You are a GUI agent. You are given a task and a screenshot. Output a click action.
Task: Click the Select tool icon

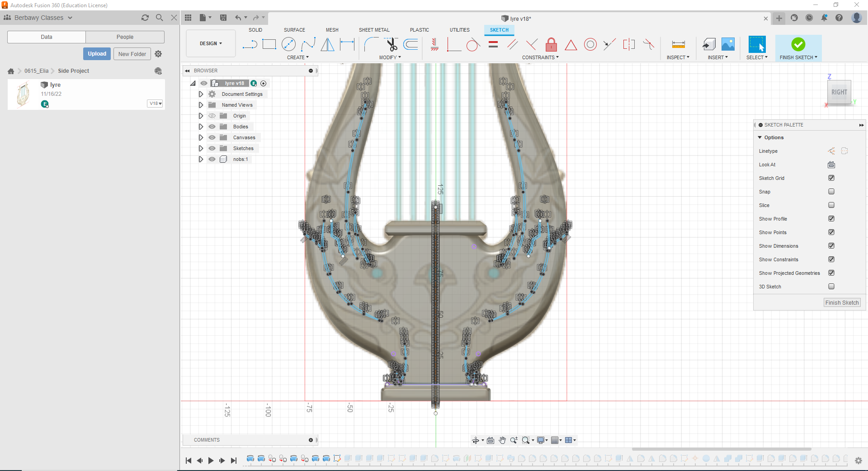[x=757, y=44]
